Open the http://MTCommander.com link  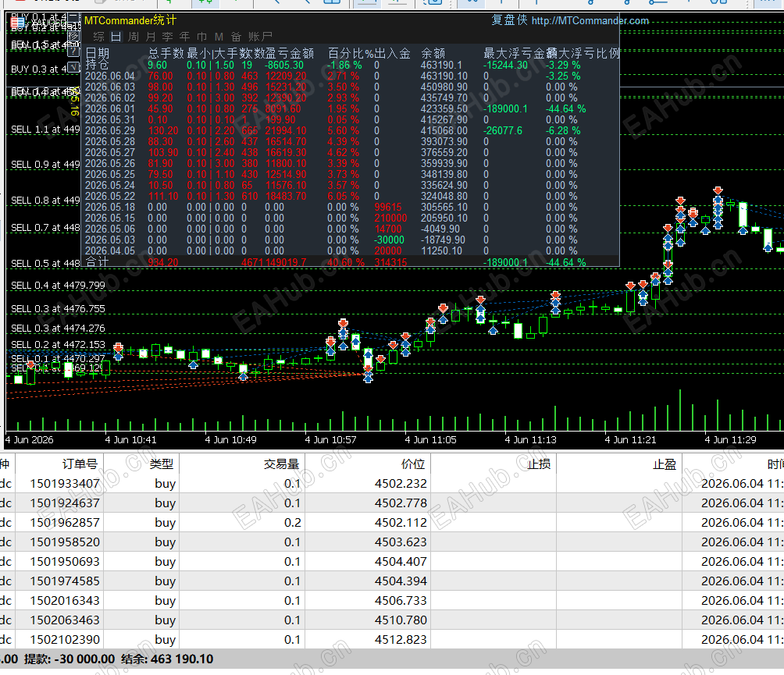(590, 20)
